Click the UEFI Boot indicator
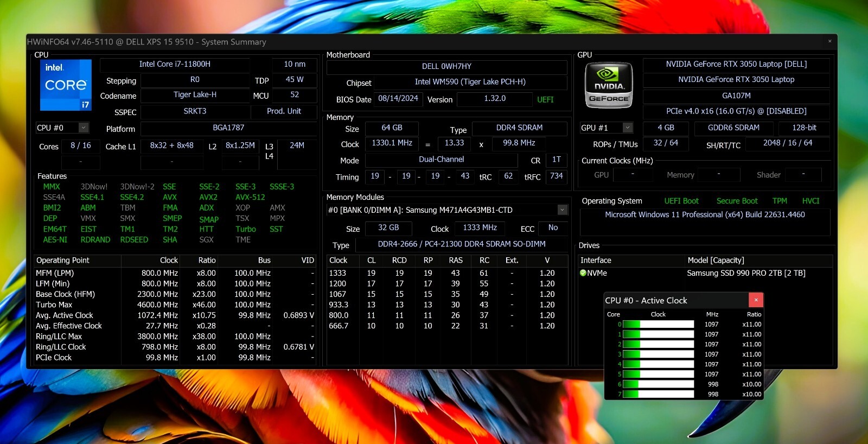The image size is (868, 444). tap(681, 201)
